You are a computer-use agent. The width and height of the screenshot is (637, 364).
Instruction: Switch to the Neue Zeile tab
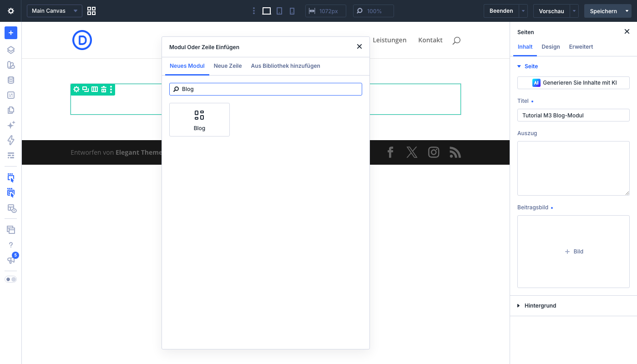(227, 66)
